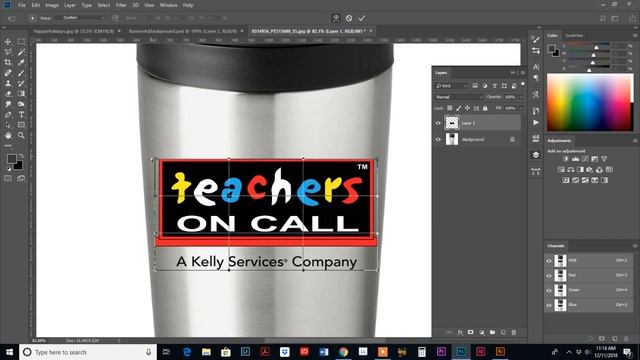The width and height of the screenshot is (640, 360).
Task: Click the background color swatch in toolbar
Action: click(19, 166)
